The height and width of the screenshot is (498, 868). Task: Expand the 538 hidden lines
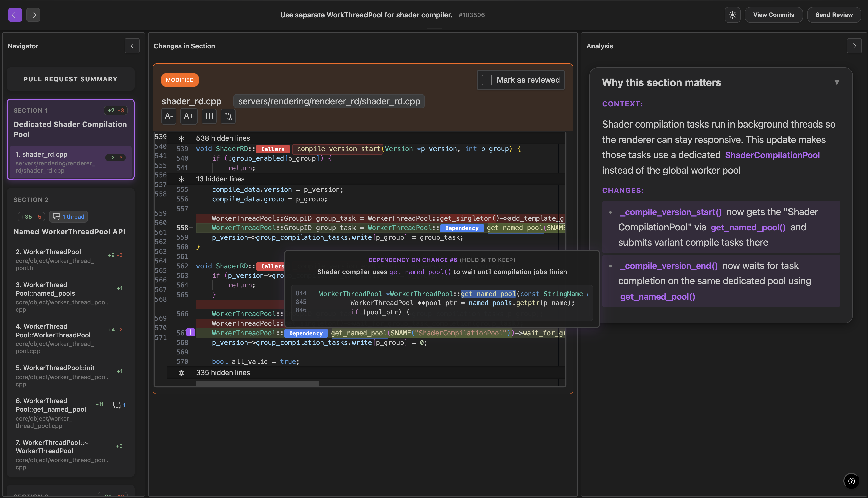coord(181,138)
